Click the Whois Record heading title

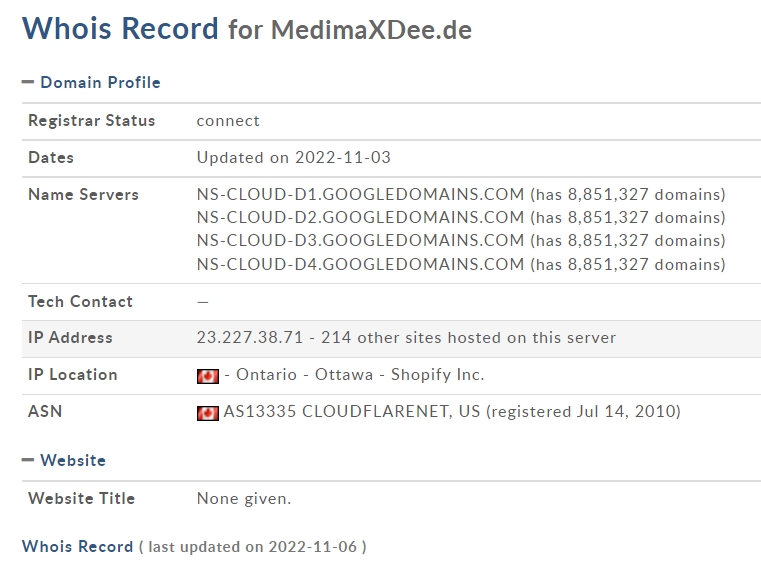tap(120, 28)
